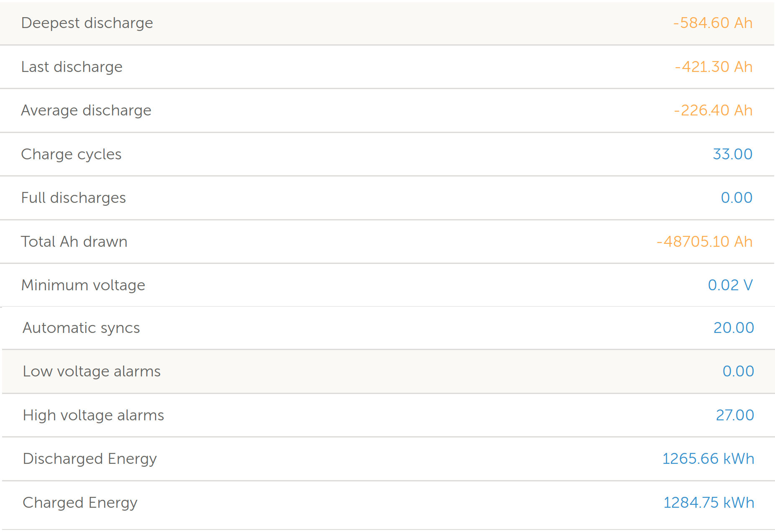Click the Total Ah drawn label
The height and width of the screenshot is (532, 775).
click(x=74, y=242)
